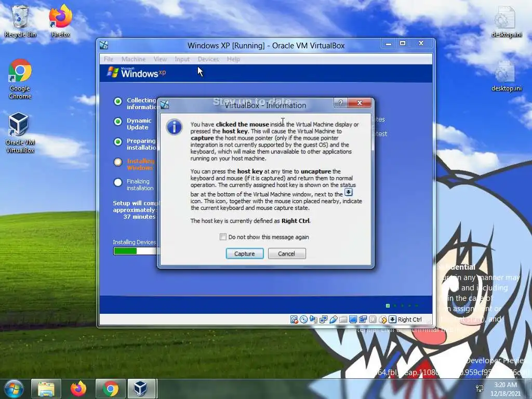Click the Collecting information step indicator
The width and height of the screenshot is (532, 399).
[118, 101]
